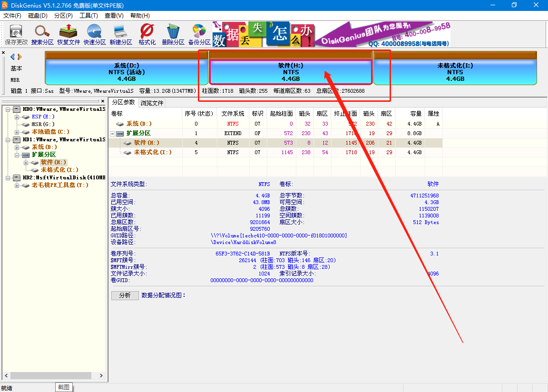This screenshot has height=392, width=548.
Task: Expand the 本地磁盘 (C:) tree node
Action: click(17, 132)
